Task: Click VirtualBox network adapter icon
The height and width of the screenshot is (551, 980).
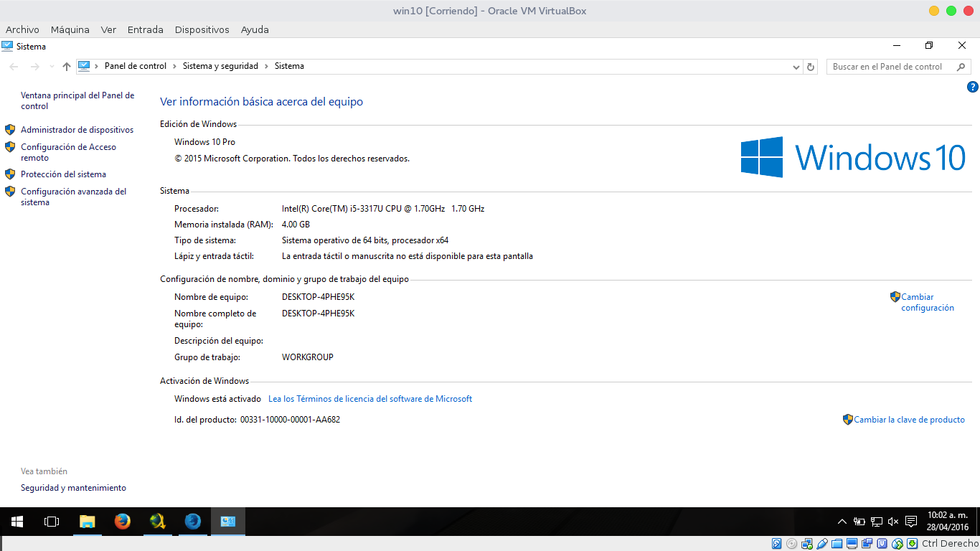Action: 806,544
